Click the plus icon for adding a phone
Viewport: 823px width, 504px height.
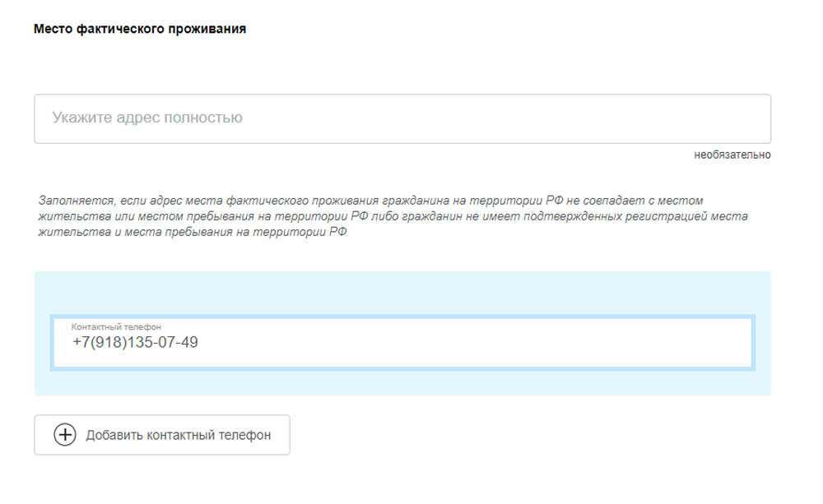[x=64, y=435]
